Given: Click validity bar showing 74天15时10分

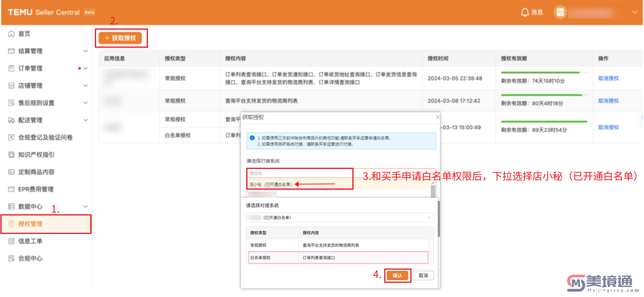Looking at the screenshot, I should [x=544, y=72].
